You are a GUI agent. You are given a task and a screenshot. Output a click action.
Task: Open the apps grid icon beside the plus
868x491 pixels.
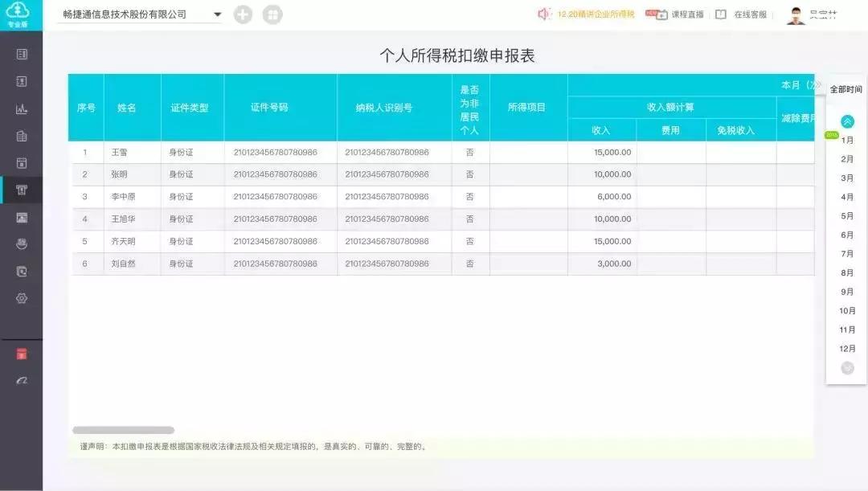[272, 14]
